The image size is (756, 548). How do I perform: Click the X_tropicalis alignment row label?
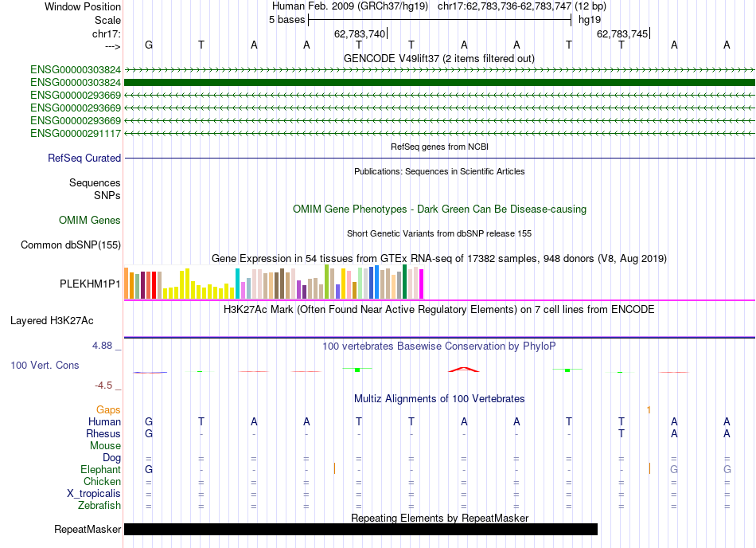(94, 494)
